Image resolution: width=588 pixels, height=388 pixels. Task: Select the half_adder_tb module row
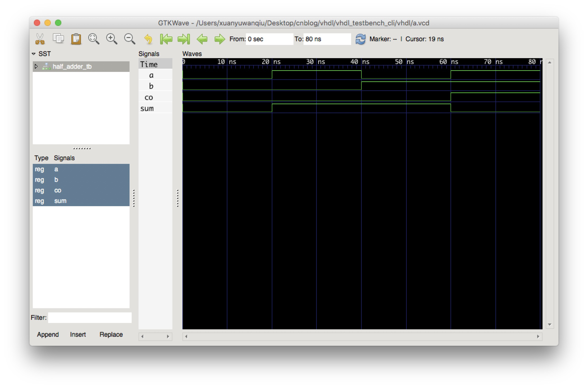click(x=81, y=66)
